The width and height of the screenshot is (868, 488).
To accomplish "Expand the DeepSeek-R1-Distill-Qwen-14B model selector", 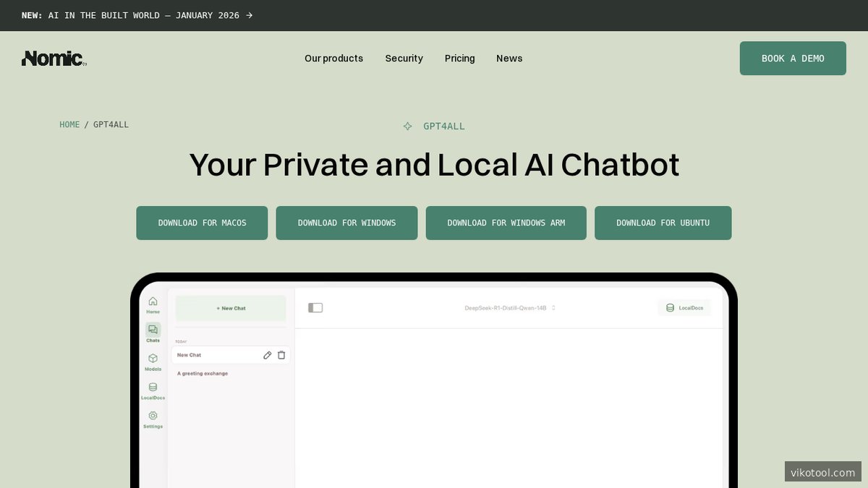I will pyautogui.click(x=510, y=308).
